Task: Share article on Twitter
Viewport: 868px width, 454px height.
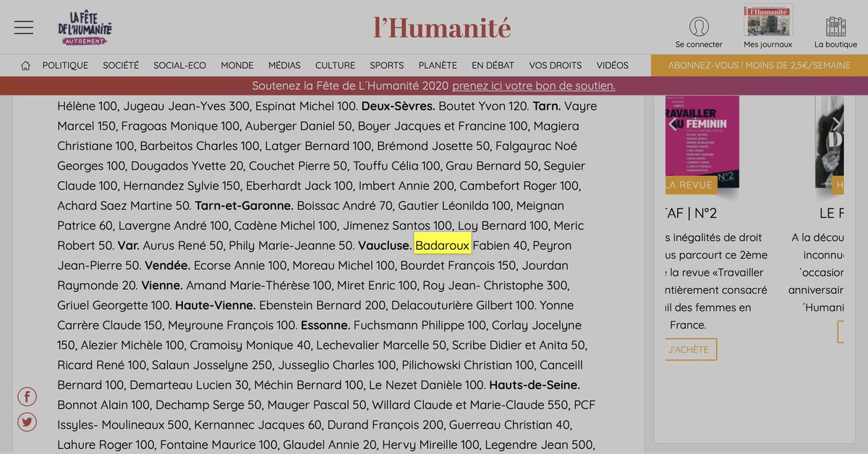Action: pos(27,422)
